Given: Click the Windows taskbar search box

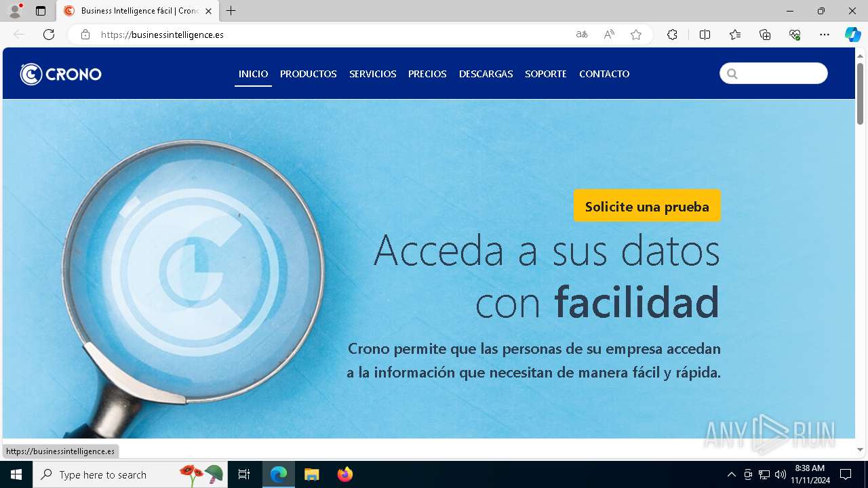Looking at the screenshot, I should [x=130, y=474].
